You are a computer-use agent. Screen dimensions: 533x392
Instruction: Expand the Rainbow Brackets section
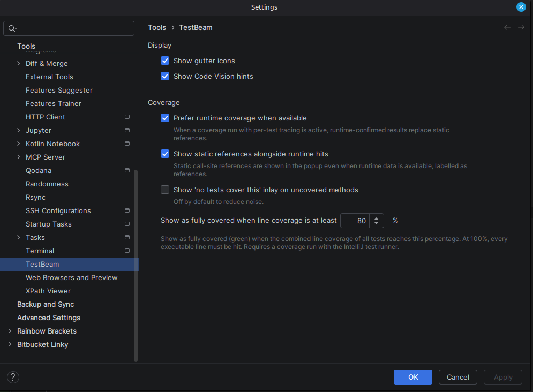point(10,331)
